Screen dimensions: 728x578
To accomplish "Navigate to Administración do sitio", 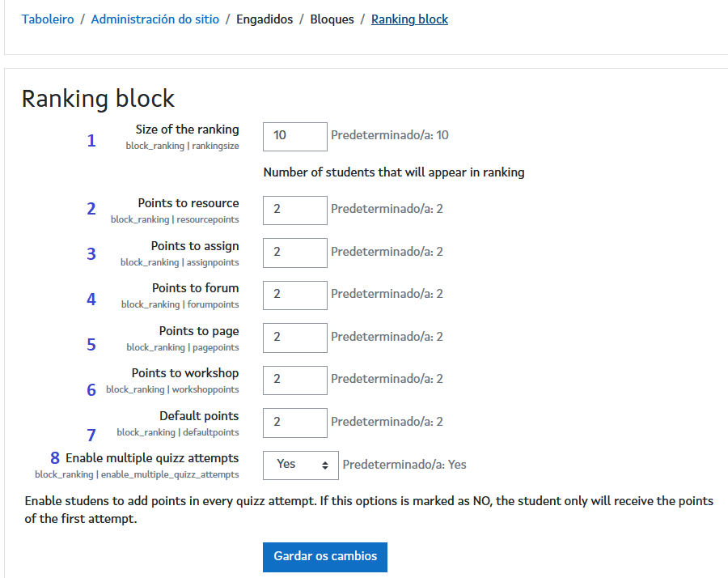I will (x=154, y=19).
